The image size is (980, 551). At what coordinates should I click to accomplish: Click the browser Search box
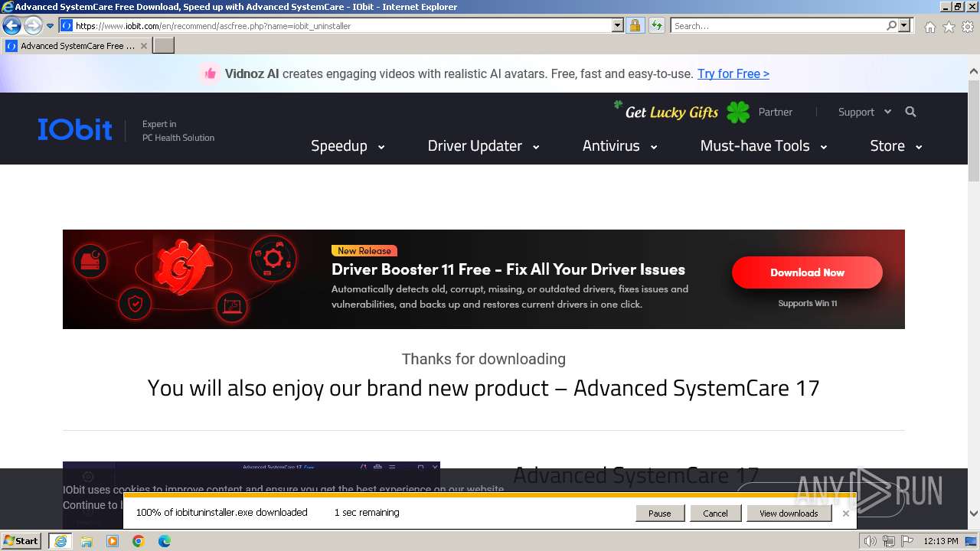click(777, 25)
